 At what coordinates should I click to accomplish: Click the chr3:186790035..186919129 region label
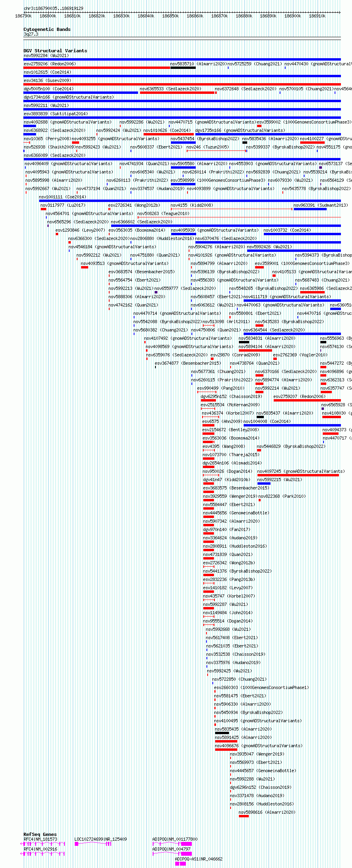pos(53,8)
